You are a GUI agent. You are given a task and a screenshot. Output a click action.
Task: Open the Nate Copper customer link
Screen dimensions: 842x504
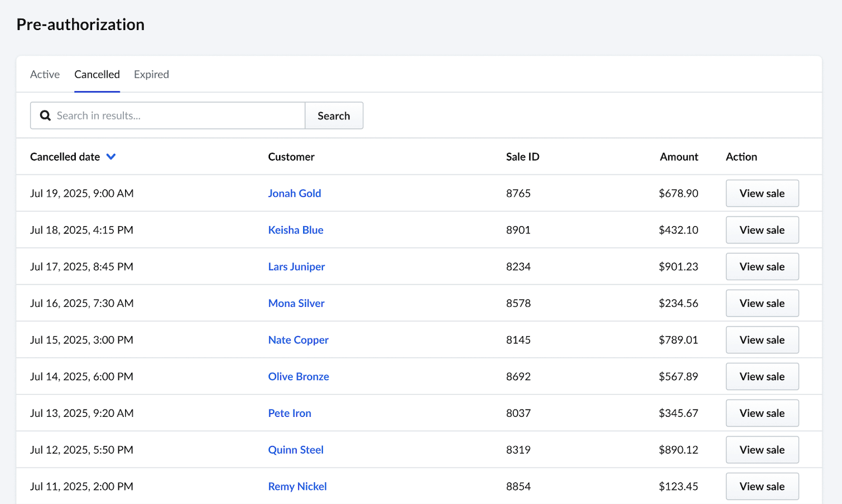pyautogui.click(x=298, y=340)
